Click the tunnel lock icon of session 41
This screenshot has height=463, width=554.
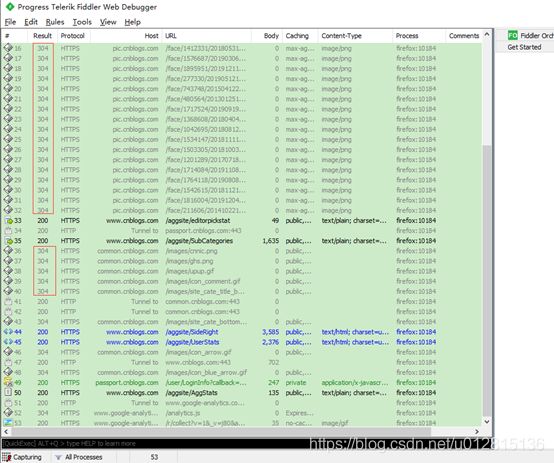(8, 301)
